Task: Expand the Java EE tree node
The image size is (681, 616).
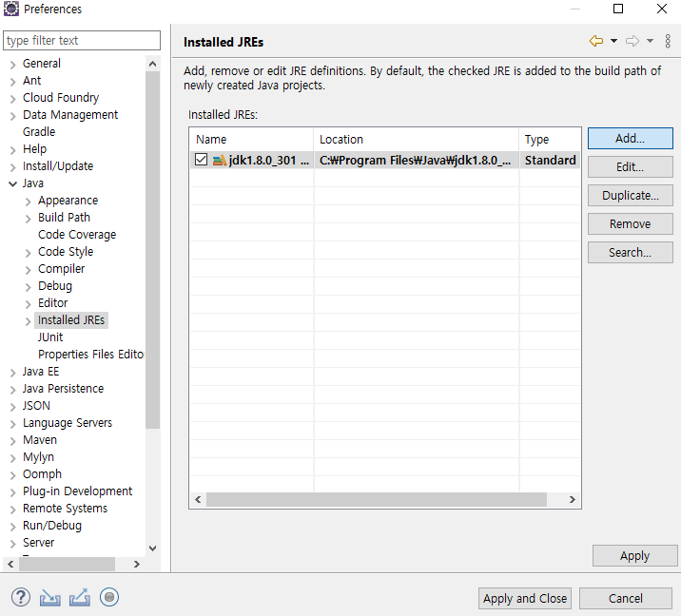Action: [12, 373]
